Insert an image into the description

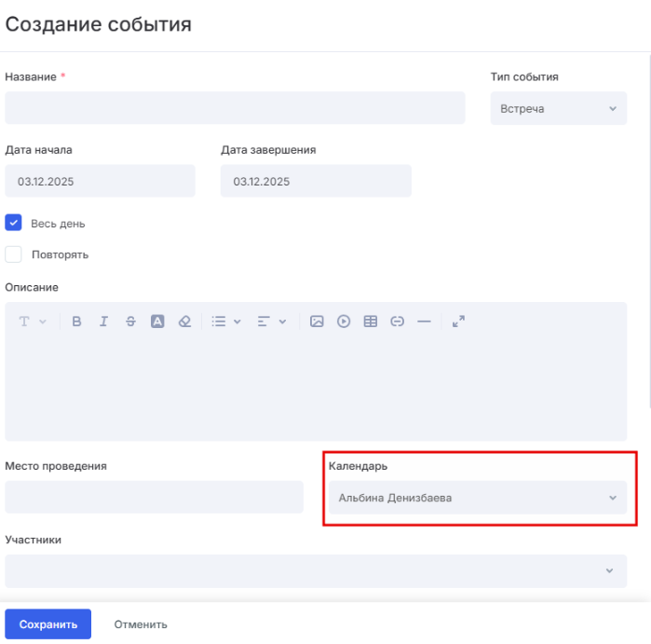click(x=317, y=322)
